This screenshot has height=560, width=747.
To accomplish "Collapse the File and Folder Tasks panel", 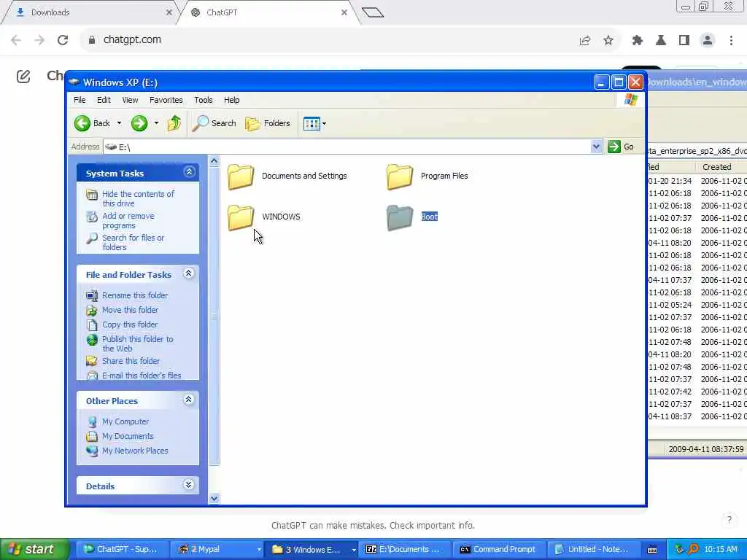I will coord(189,273).
